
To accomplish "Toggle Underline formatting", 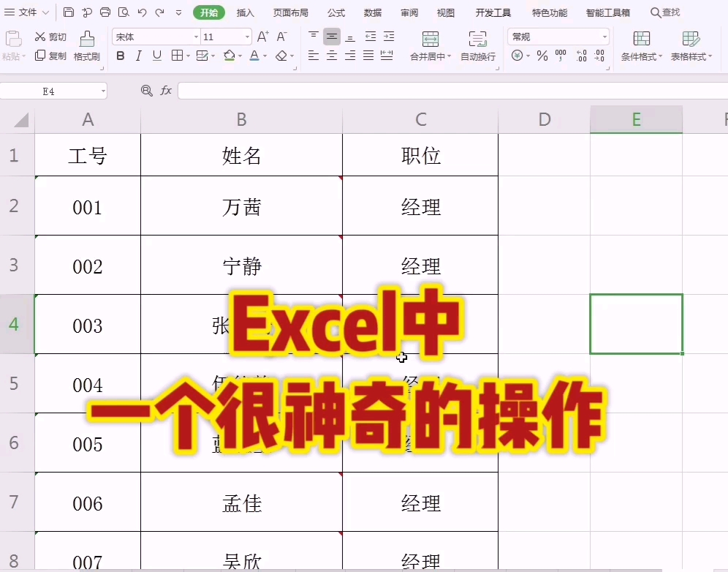I will 157,56.
